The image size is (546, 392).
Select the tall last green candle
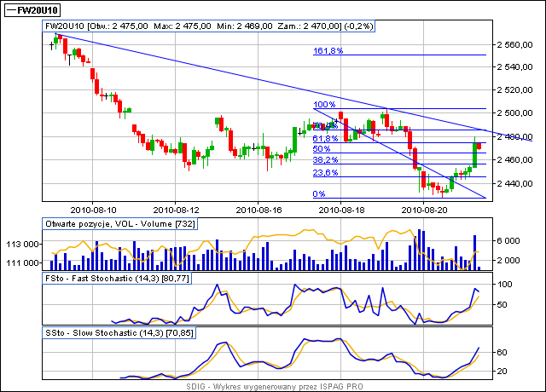click(x=474, y=152)
